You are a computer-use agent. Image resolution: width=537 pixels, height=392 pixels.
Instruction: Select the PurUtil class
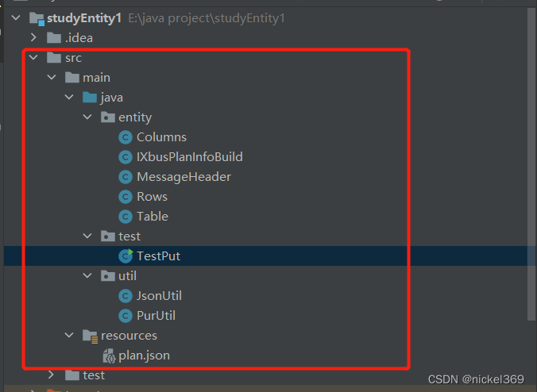tap(156, 316)
